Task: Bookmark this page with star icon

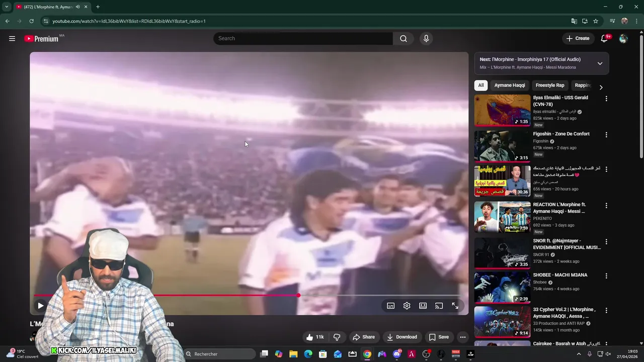Action: (x=596, y=21)
